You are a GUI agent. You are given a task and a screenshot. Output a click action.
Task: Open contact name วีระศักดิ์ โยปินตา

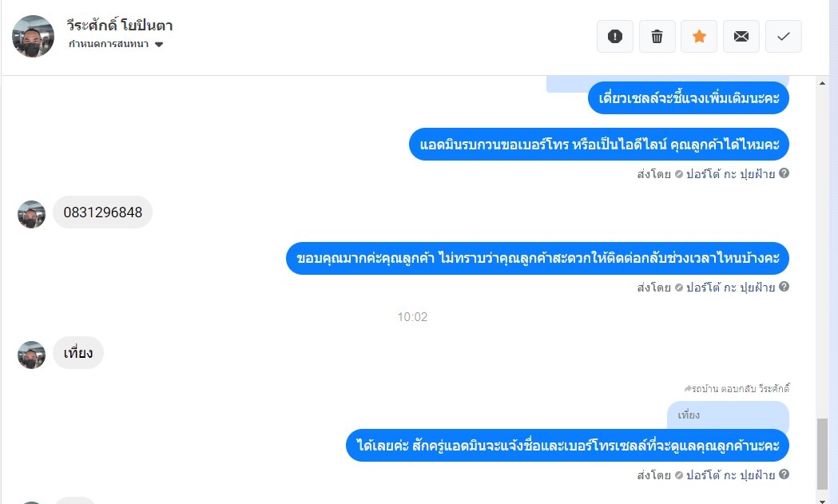coord(120,25)
